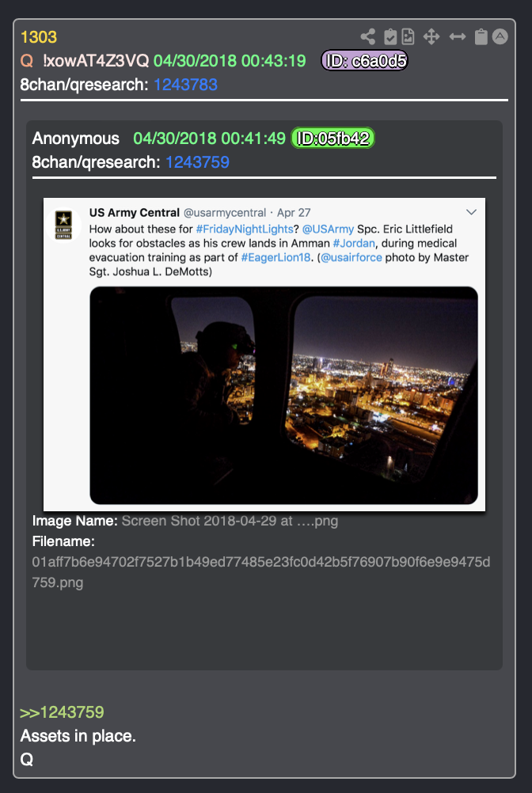Click the share icon for post 1303
Screen dimensions: 532x793
coord(367,37)
